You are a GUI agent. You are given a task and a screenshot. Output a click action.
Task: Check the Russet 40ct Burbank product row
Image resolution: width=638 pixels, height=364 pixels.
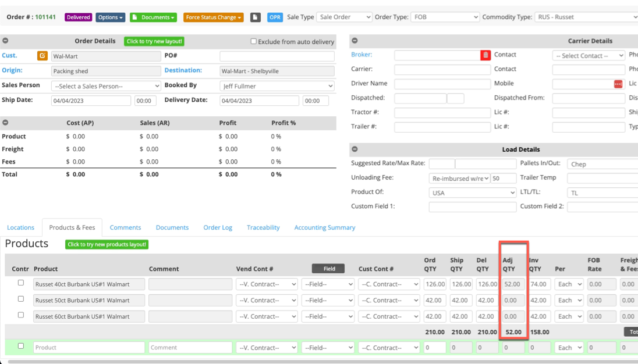tap(21, 283)
